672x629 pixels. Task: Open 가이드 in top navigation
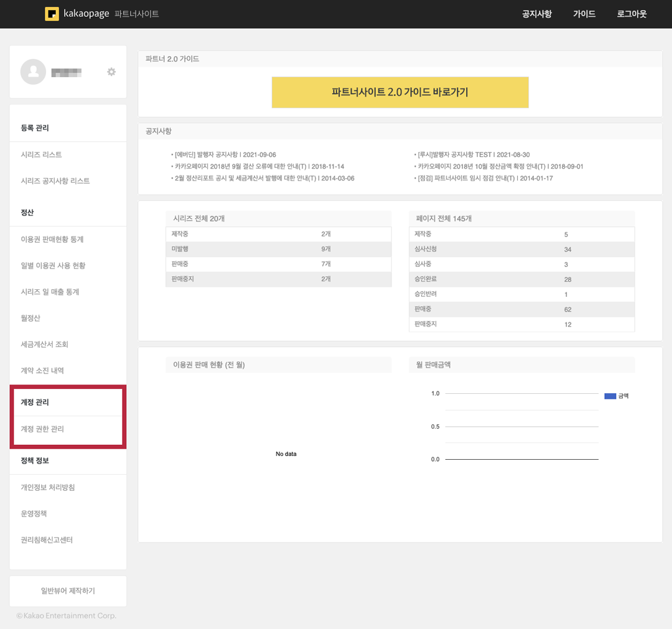coord(584,14)
